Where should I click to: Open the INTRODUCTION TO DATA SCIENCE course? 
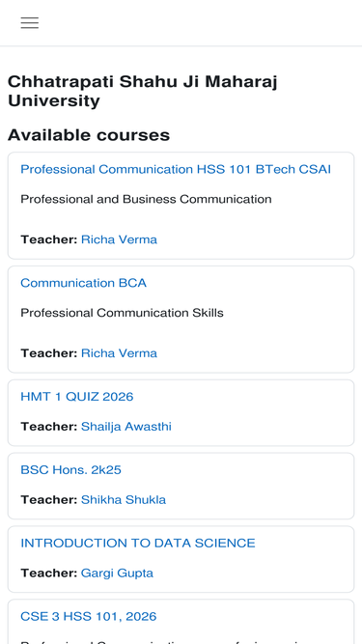(x=138, y=543)
